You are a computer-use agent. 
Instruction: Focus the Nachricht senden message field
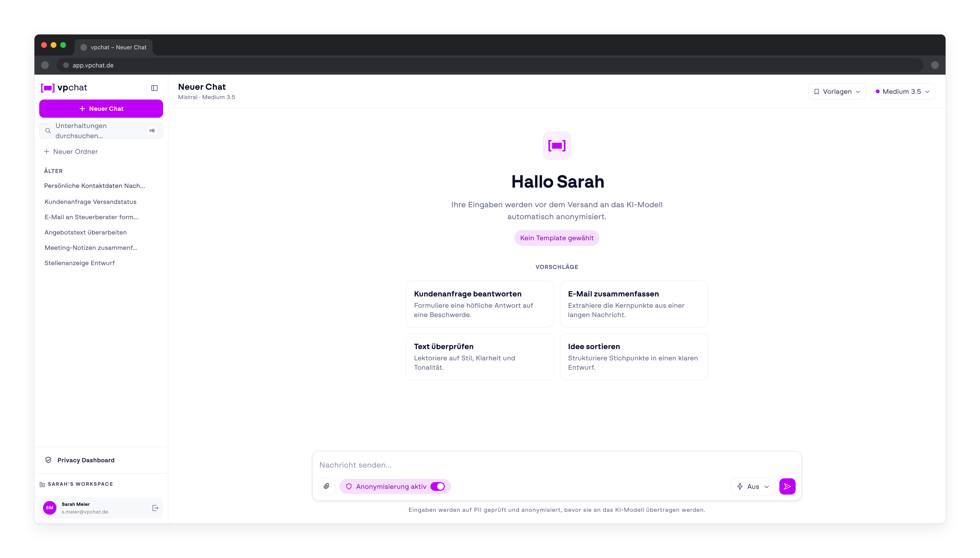(x=556, y=465)
